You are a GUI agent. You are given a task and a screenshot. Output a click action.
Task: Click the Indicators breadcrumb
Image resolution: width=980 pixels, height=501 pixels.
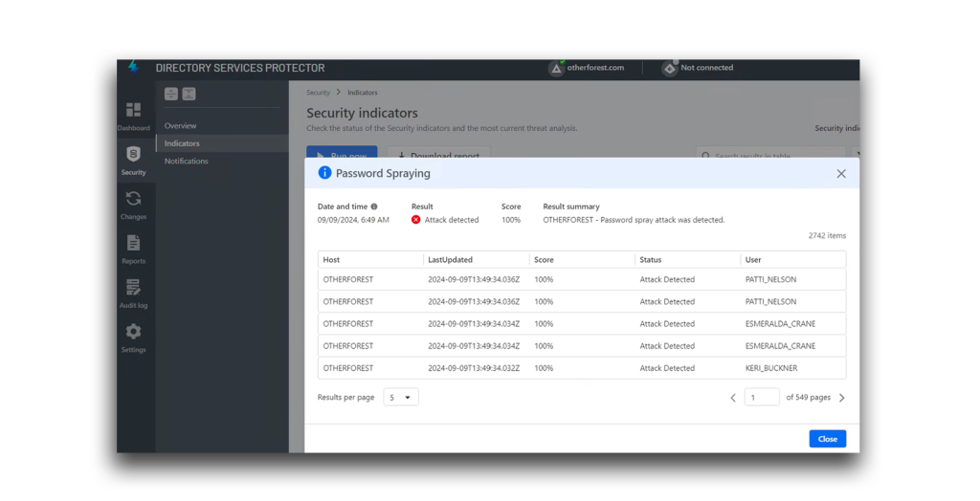[363, 93]
